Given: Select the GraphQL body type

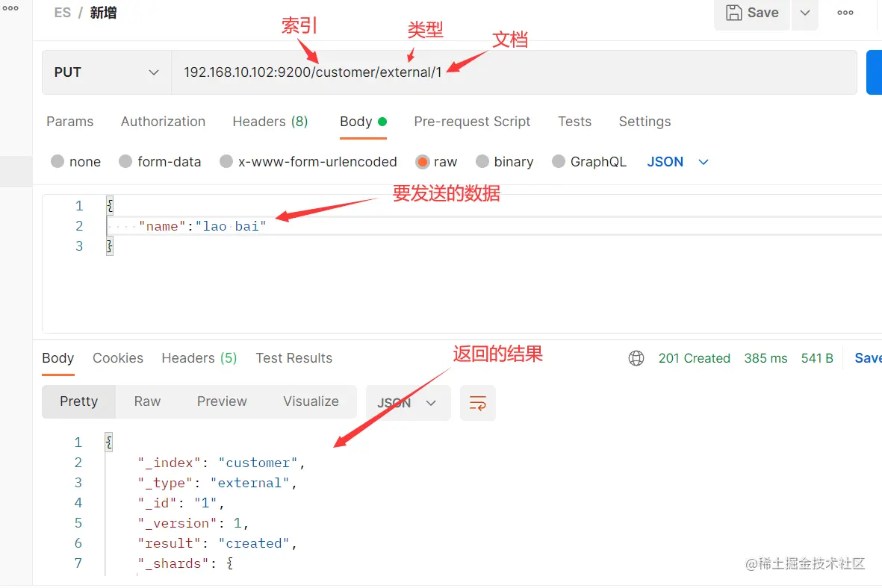Looking at the screenshot, I should [x=589, y=162].
